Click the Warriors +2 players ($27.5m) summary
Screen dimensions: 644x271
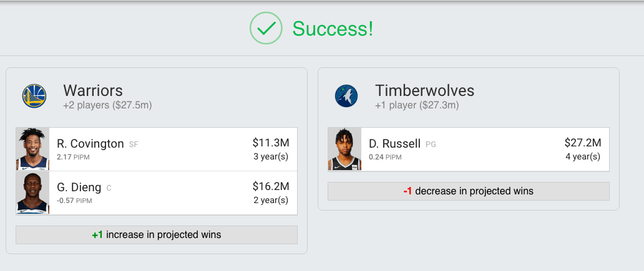(x=107, y=105)
